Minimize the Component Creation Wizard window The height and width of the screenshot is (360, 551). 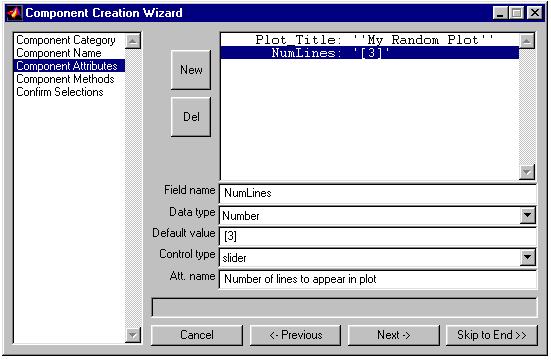pos(500,13)
